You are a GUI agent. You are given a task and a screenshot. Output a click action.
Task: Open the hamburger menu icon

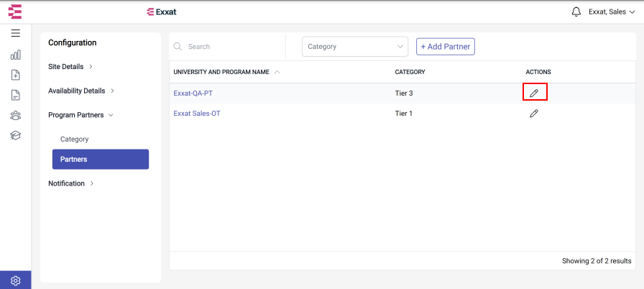(16, 33)
